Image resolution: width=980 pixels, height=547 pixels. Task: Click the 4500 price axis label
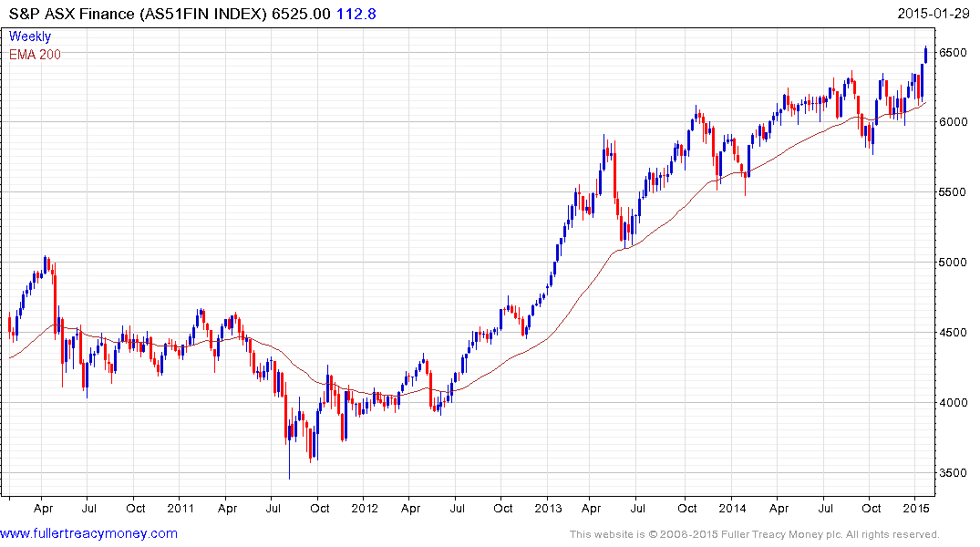[x=954, y=333]
